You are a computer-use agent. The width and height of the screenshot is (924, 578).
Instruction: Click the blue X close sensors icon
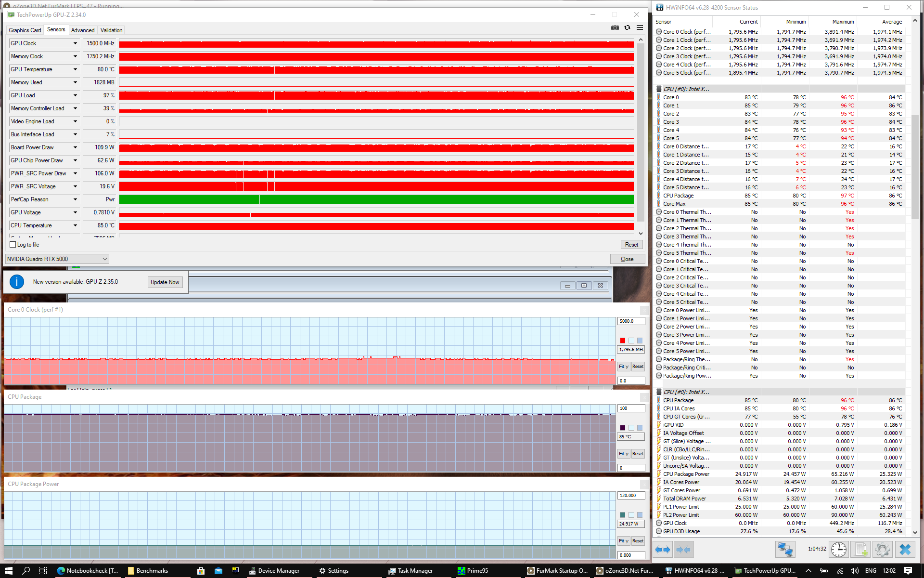pyautogui.click(x=905, y=549)
